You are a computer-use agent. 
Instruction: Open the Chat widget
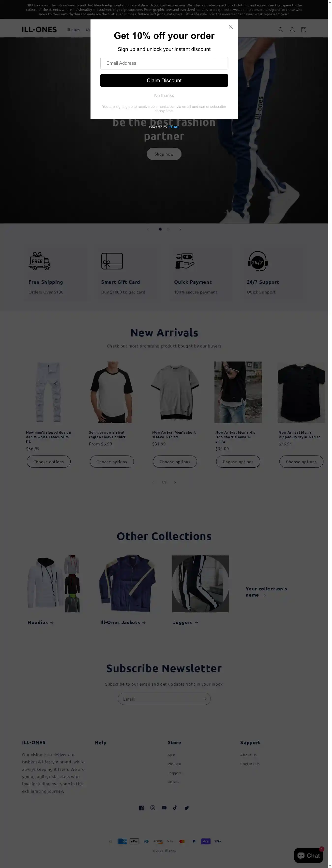pos(309,855)
